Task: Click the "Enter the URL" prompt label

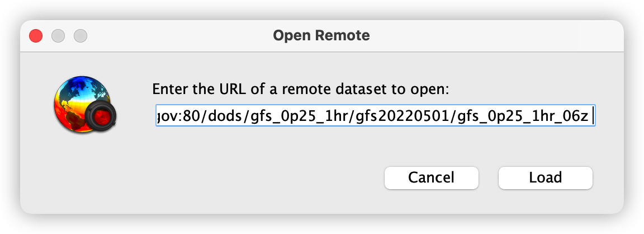Action: (301, 89)
